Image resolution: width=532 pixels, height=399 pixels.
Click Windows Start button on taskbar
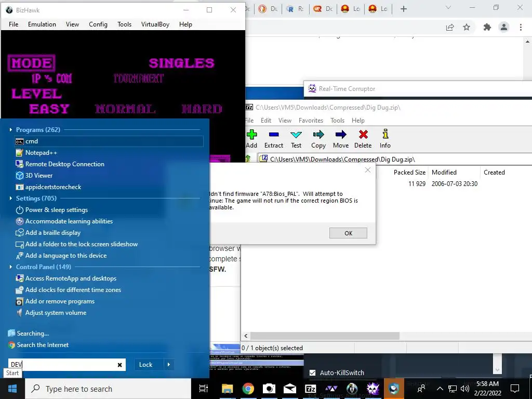click(12, 389)
